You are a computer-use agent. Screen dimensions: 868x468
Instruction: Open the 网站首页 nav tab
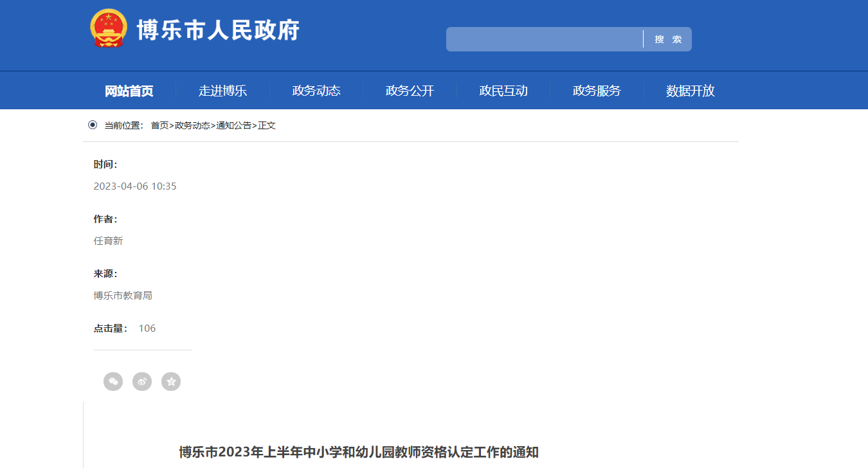[129, 91]
